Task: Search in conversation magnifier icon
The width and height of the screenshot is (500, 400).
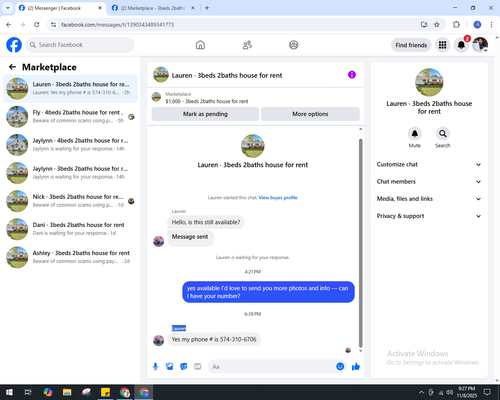Action: click(443, 134)
